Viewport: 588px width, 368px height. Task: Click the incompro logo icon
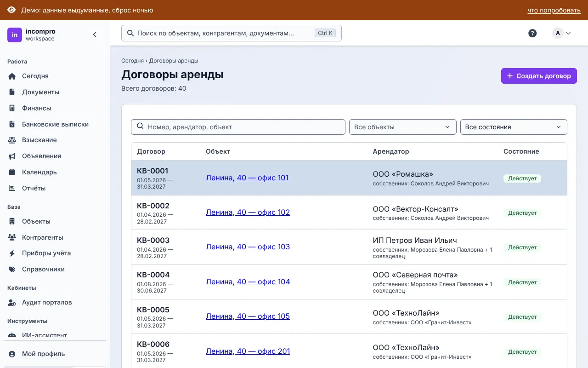(15, 35)
